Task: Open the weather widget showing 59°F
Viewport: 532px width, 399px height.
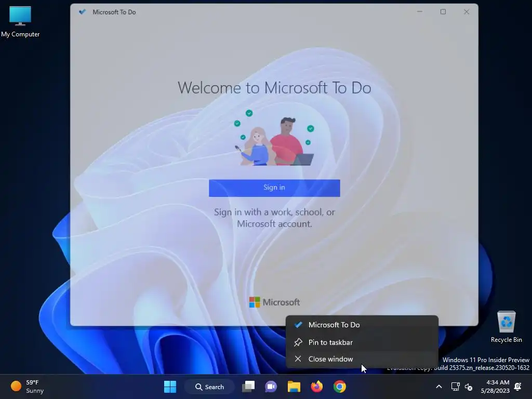Action: [x=27, y=387]
